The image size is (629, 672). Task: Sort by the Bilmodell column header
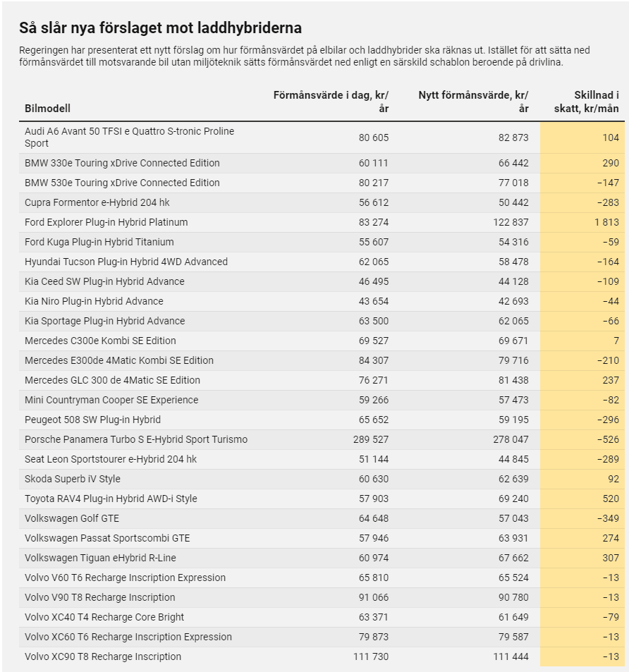[x=47, y=109]
